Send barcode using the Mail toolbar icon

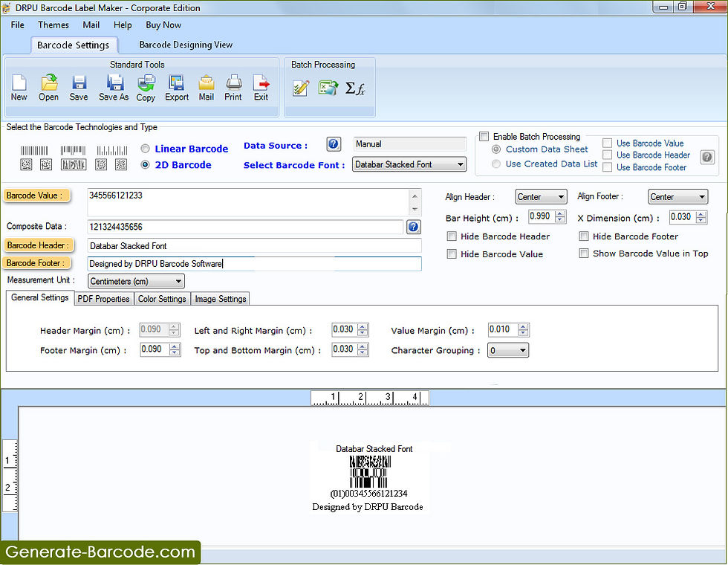tap(207, 88)
